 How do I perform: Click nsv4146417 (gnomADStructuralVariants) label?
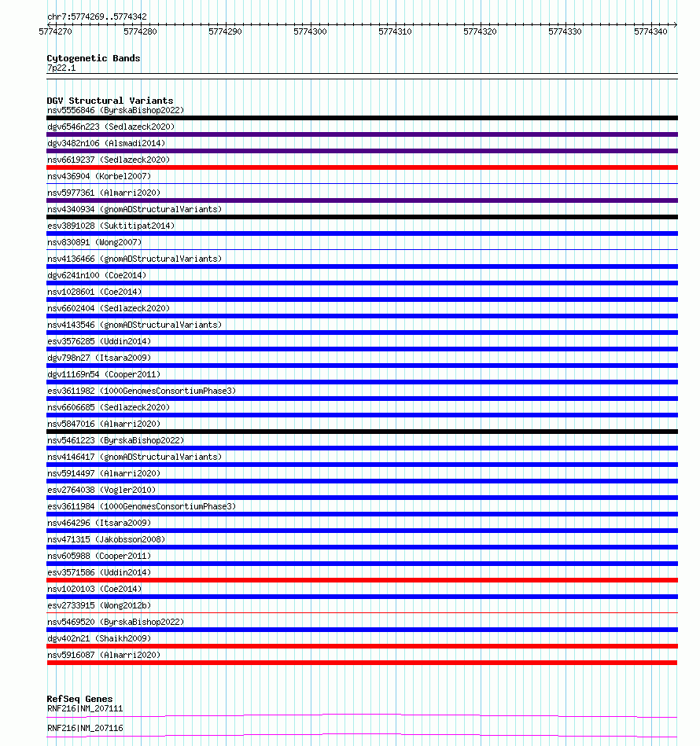(134, 457)
